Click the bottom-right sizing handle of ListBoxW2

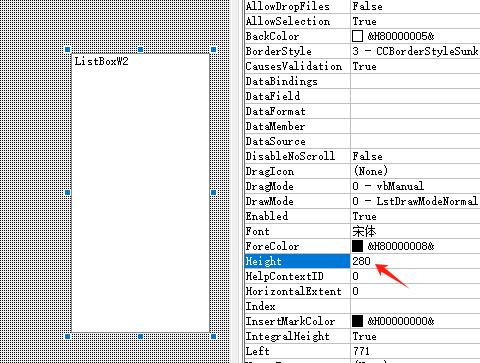[214, 336]
